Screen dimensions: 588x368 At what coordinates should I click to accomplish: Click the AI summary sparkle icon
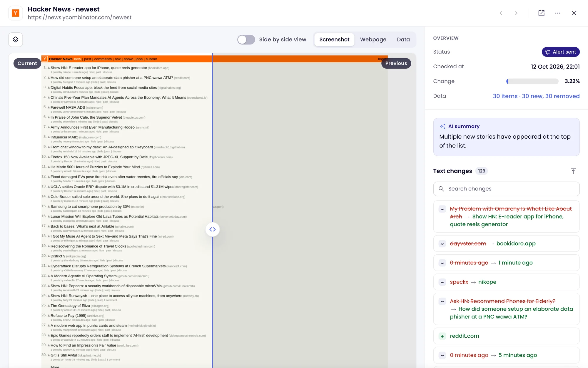click(442, 126)
